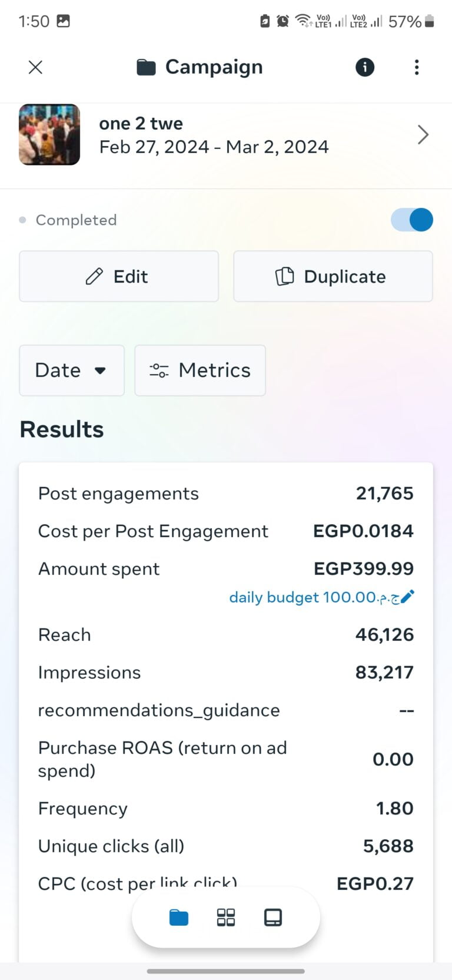Select the folder campaigns tab in bottom bar
452x980 pixels.
tap(179, 917)
